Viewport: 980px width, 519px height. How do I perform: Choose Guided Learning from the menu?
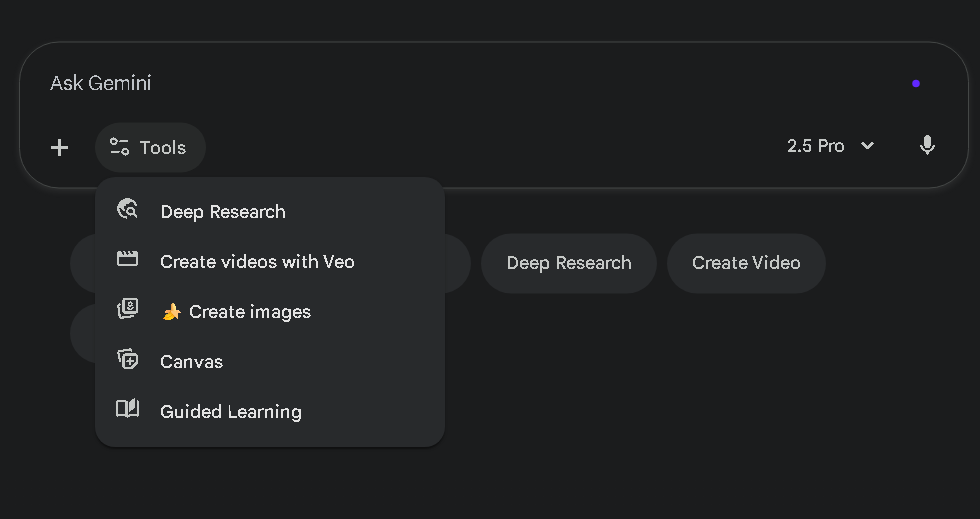tap(231, 412)
